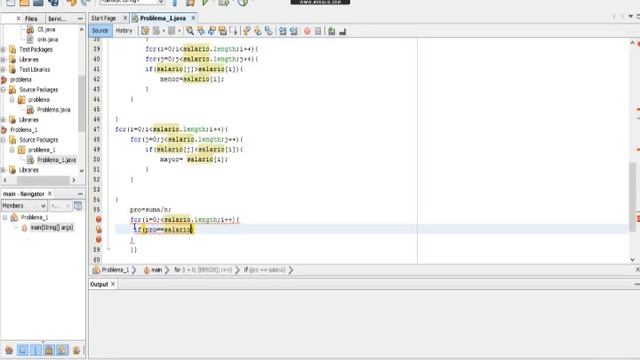This screenshot has width=640, height=360.
Task: Click the Find Selection magnifier icon
Action: click(190, 31)
